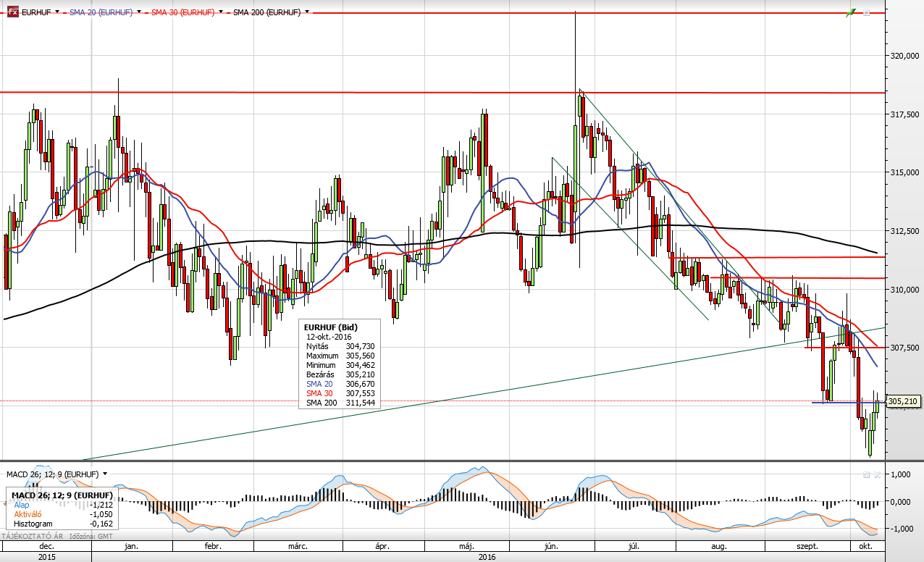The width and height of the screenshot is (924, 562).
Task: Click the 305,210 current price tag
Action: tap(903, 401)
